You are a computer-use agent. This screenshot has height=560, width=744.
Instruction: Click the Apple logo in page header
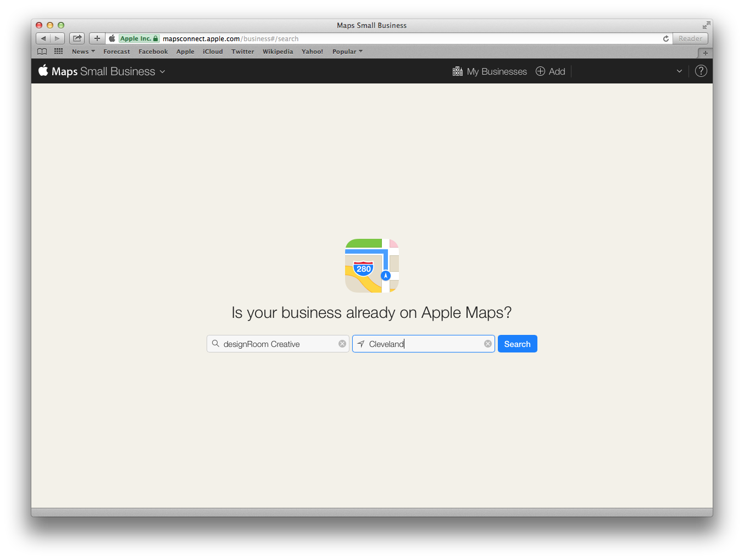pos(43,70)
